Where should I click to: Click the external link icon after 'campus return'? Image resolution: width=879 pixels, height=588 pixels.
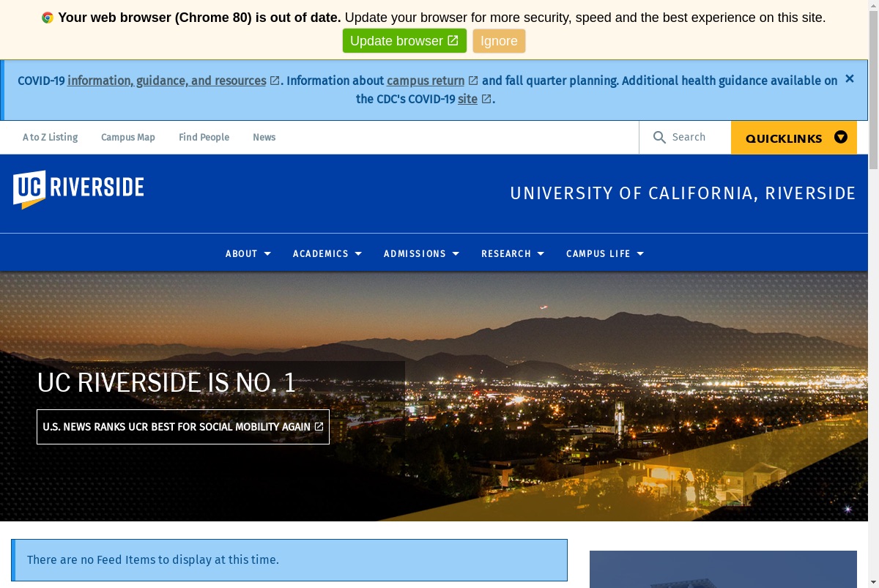click(473, 81)
